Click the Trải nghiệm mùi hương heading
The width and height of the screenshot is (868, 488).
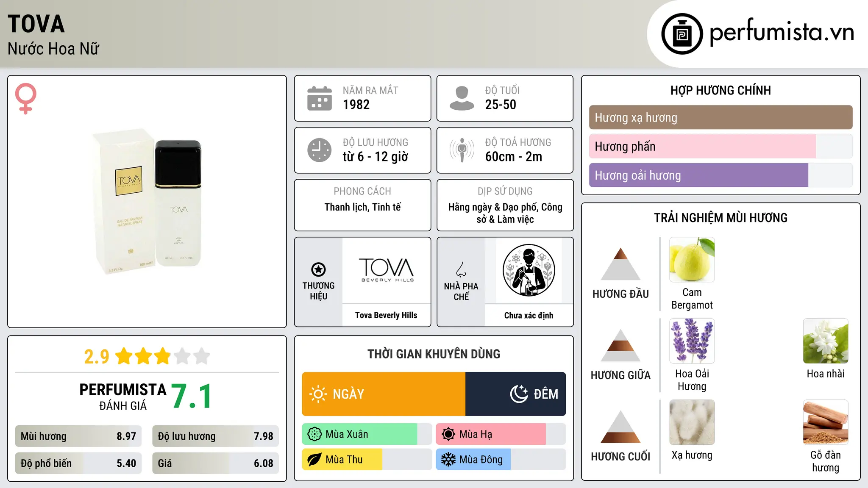721,218
